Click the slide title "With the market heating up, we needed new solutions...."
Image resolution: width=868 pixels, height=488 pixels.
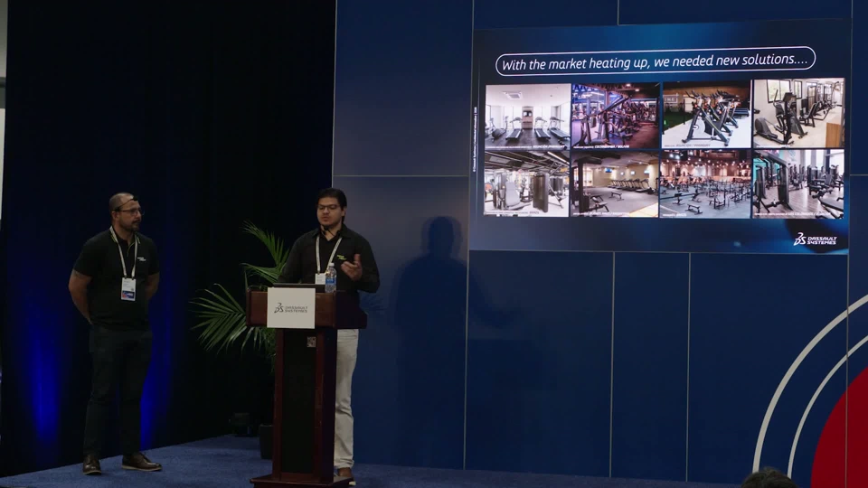pyautogui.click(x=656, y=61)
